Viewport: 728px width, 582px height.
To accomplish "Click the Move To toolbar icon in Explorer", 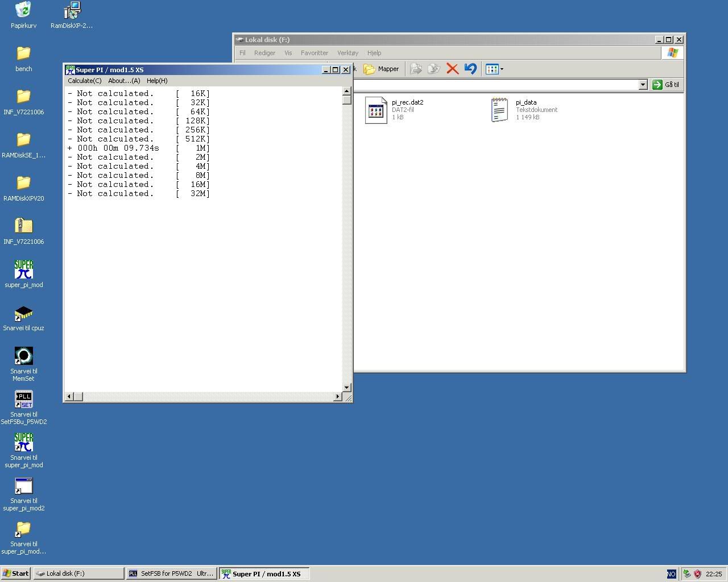I will click(x=416, y=69).
